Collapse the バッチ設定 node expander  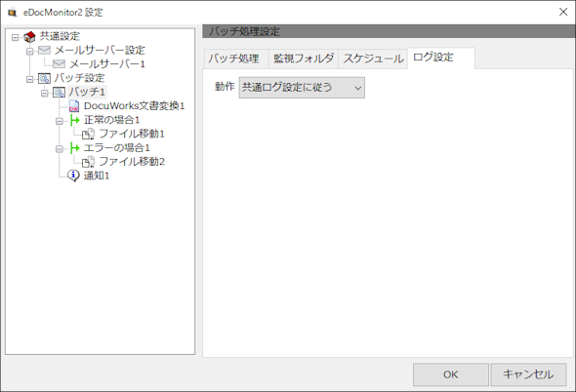point(30,79)
